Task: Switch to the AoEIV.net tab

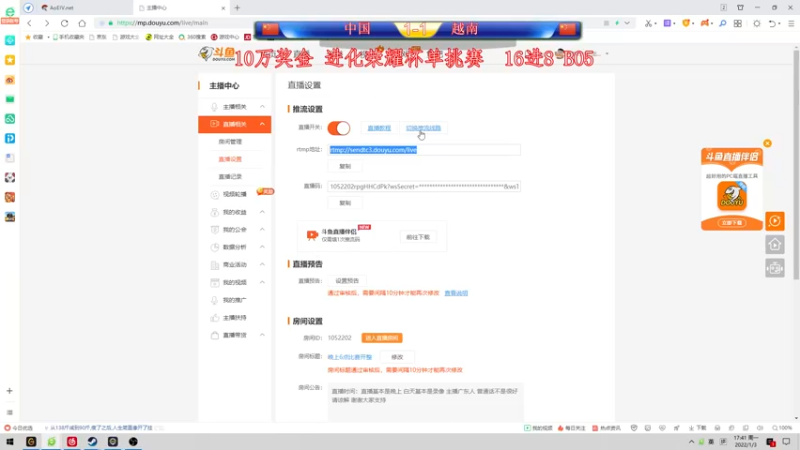Action: click(61, 8)
